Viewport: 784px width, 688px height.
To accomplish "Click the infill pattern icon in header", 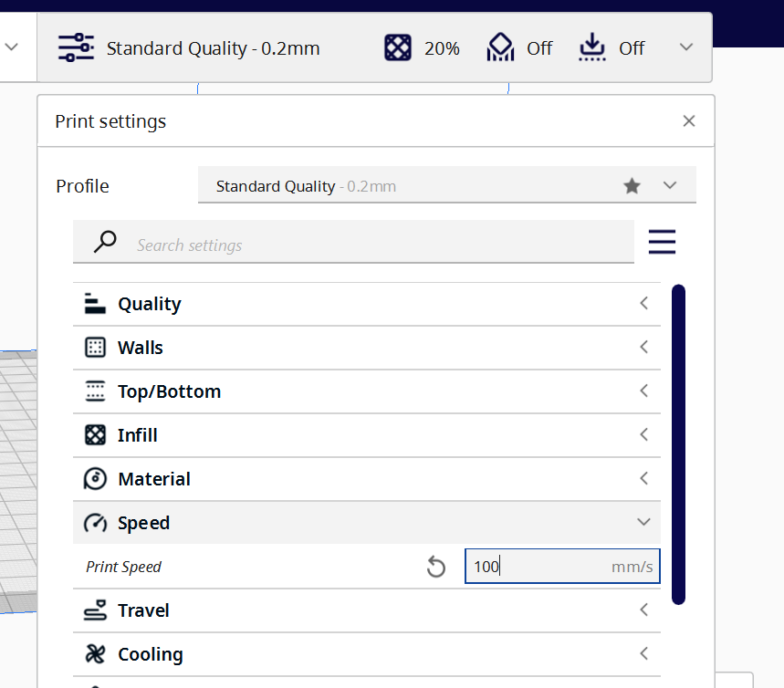I will tap(398, 47).
